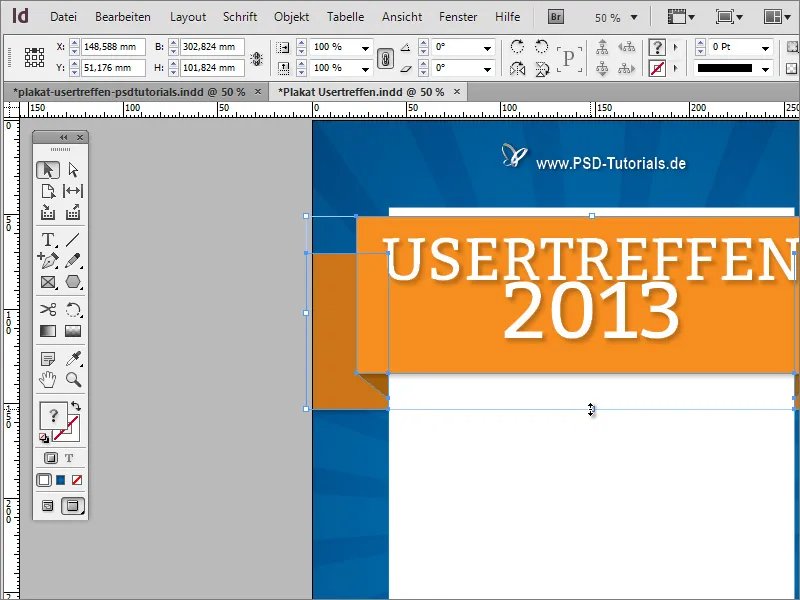
Task: Click the X position field
Action: pos(113,47)
